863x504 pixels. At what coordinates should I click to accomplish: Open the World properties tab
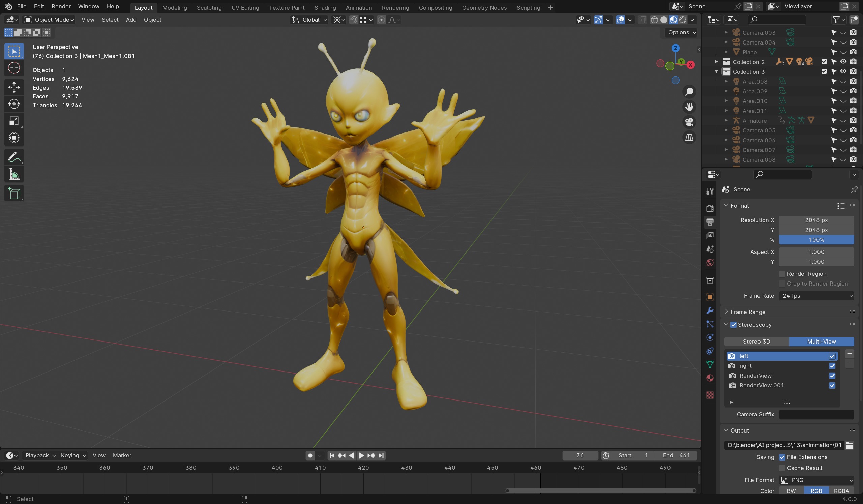click(x=710, y=263)
